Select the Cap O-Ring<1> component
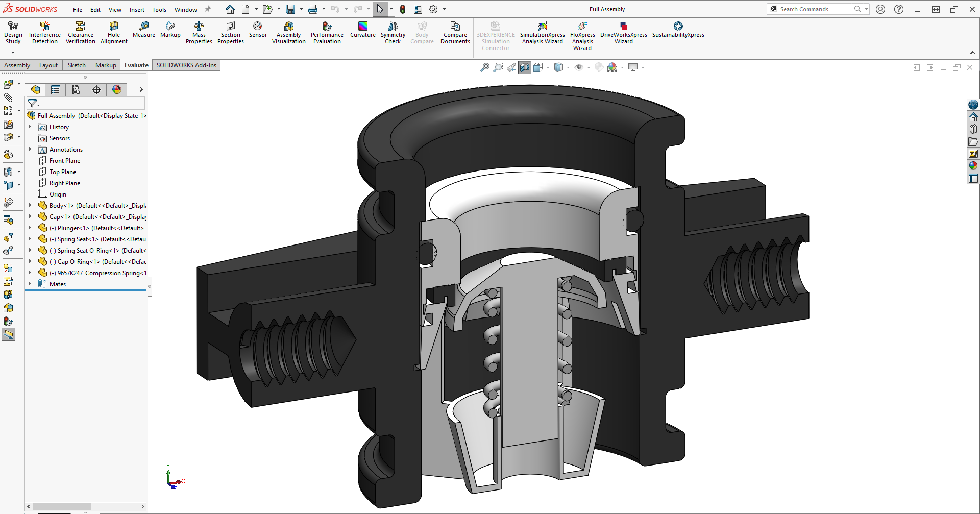This screenshot has height=514, width=980. tap(92, 261)
